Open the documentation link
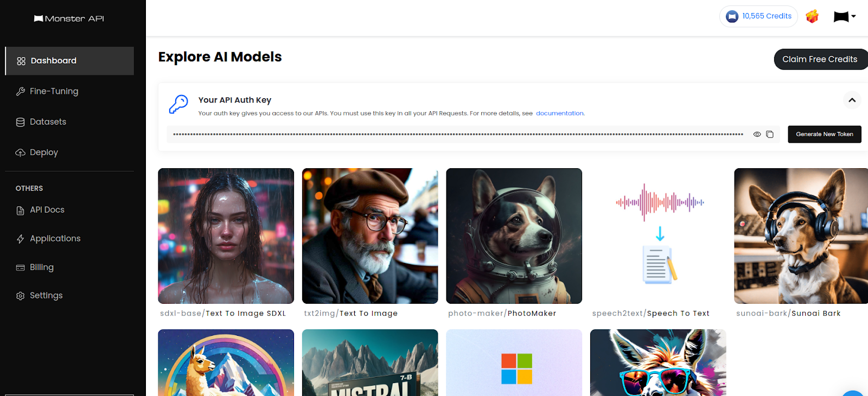This screenshot has width=868, height=396. (x=560, y=113)
